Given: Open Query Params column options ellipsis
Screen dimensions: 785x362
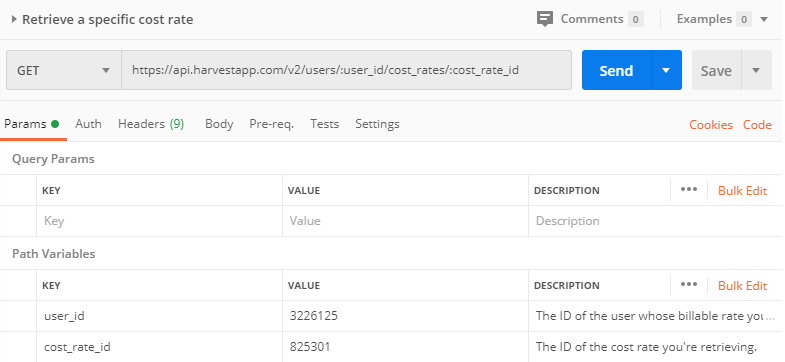Looking at the screenshot, I should (x=689, y=190).
